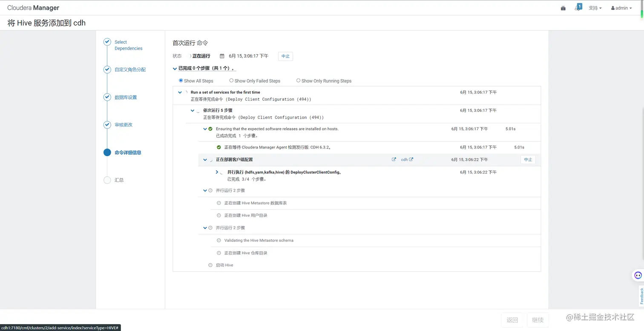Click pending clock icon for Validating the Hive Metastore schema
Screen dimensions: 644x331
[x=219, y=241]
